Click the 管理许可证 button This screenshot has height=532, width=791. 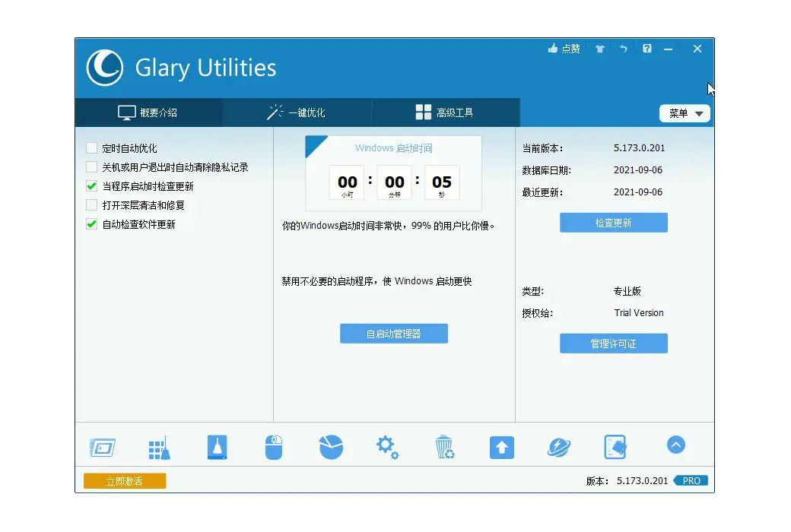pos(614,344)
